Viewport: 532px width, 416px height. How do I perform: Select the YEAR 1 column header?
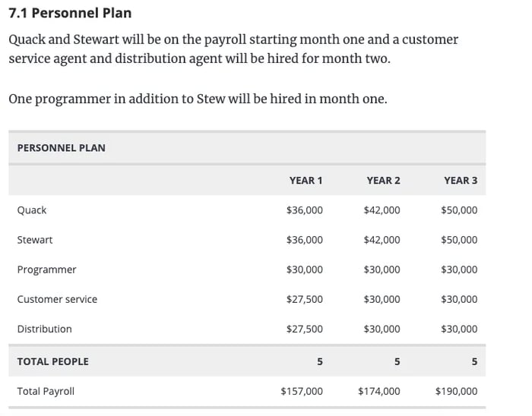(306, 180)
